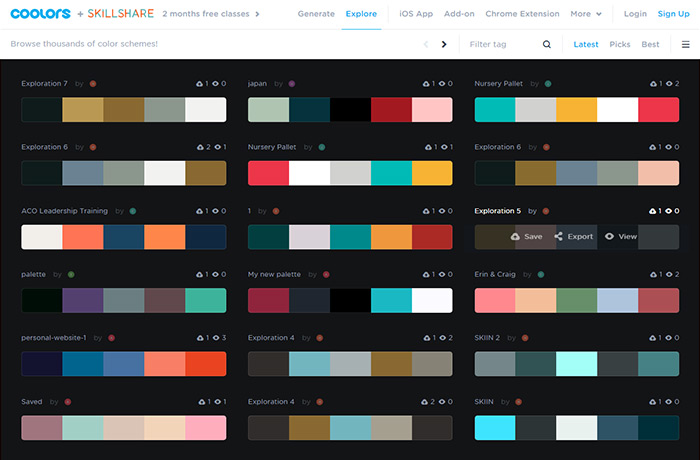Click the Coolors logo
The image size is (700, 460).
pyautogui.click(x=40, y=14)
